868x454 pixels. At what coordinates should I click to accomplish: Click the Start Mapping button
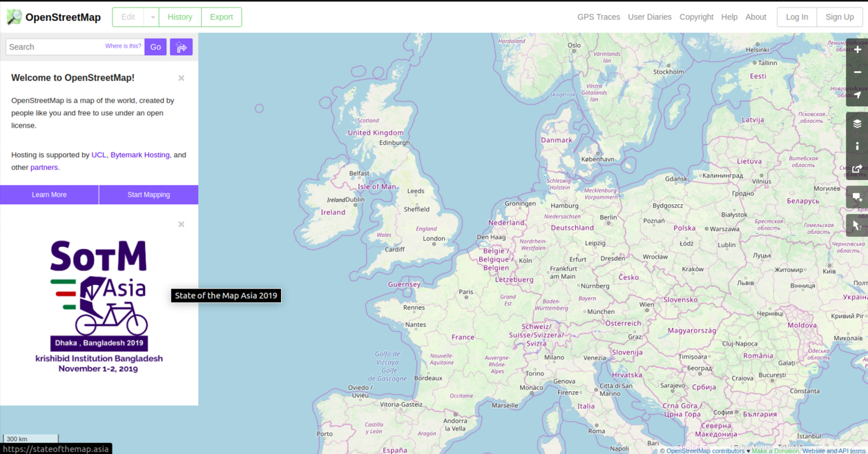point(148,195)
